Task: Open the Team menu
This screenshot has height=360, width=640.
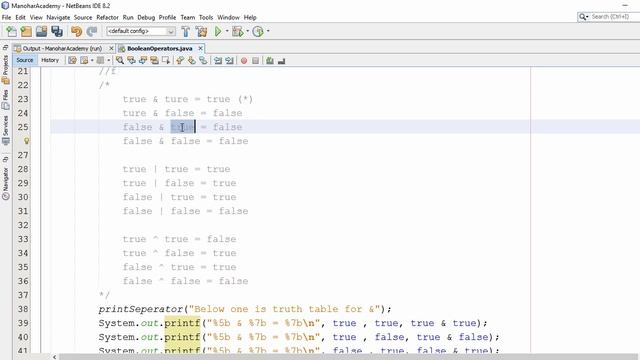Action: pyautogui.click(x=188, y=17)
